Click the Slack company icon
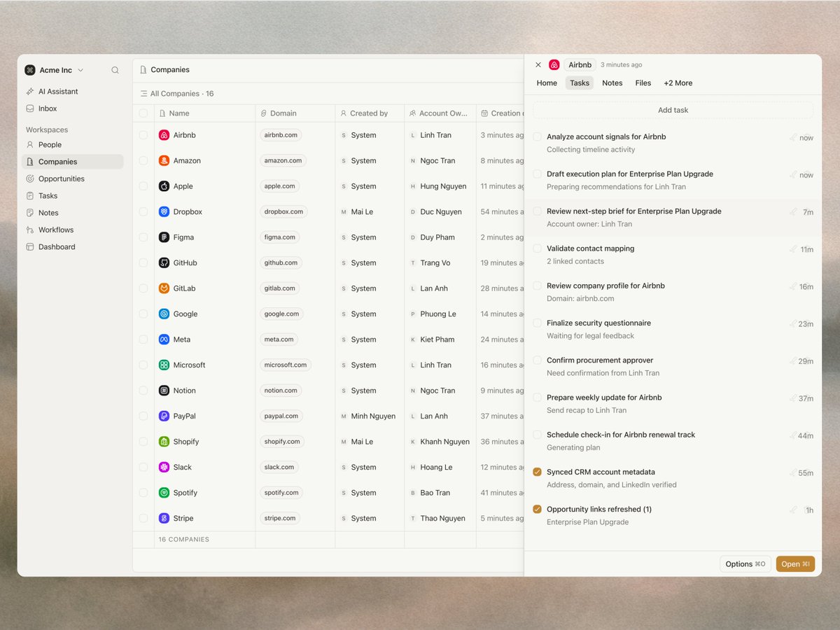The height and width of the screenshot is (630, 840). (164, 468)
